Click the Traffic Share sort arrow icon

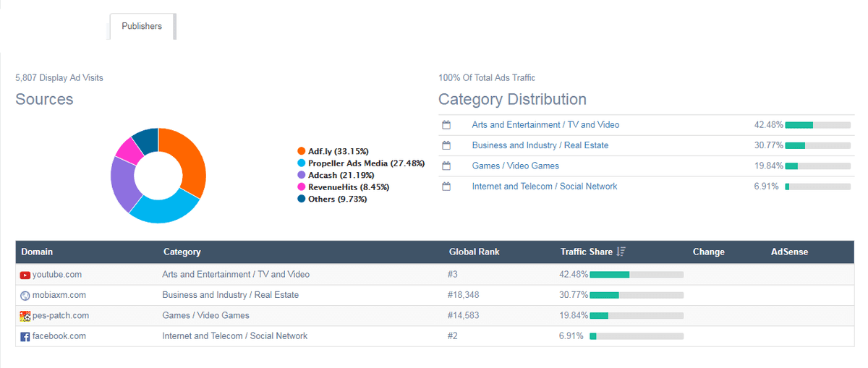[621, 252]
